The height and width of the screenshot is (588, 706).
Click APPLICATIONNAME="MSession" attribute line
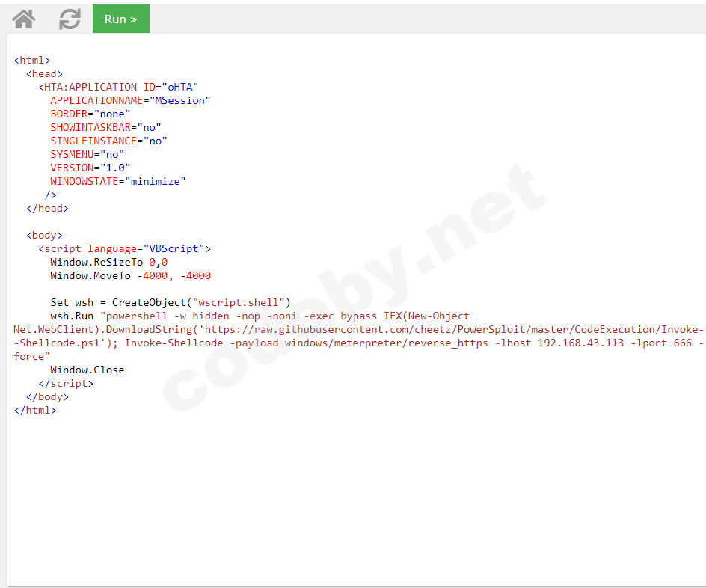130,100
